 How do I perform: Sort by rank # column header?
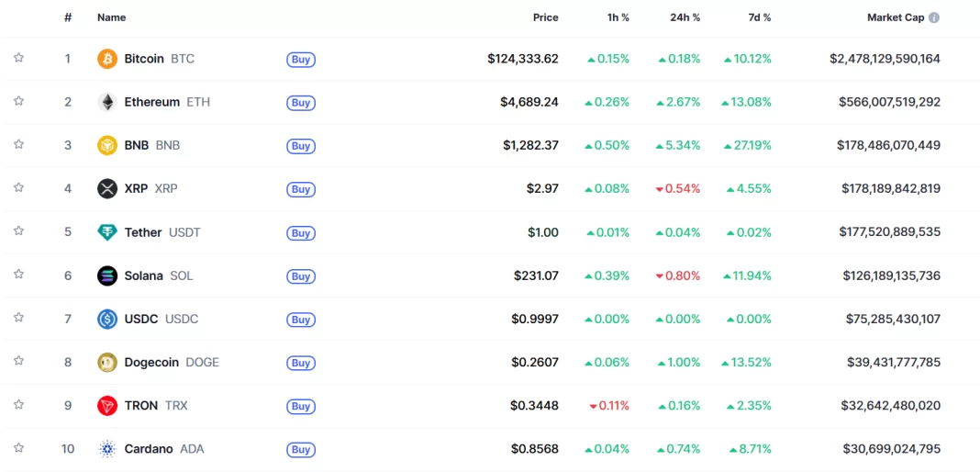(68, 17)
